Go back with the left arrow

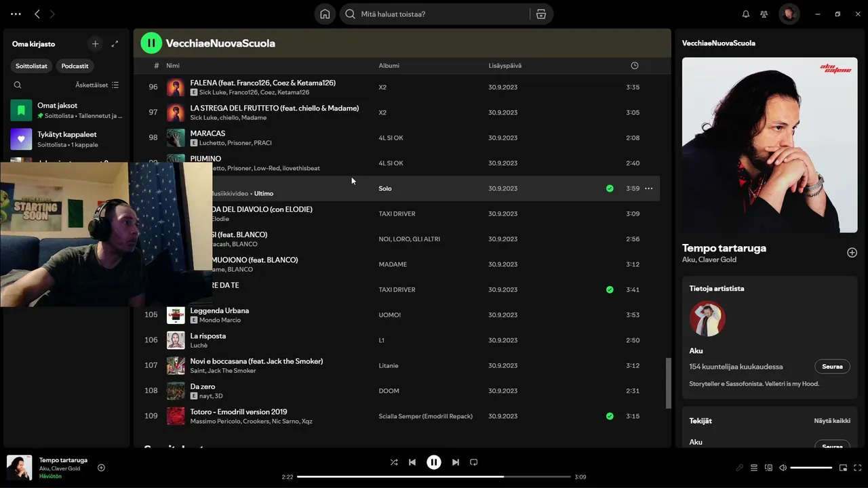[x=37, y=14]
